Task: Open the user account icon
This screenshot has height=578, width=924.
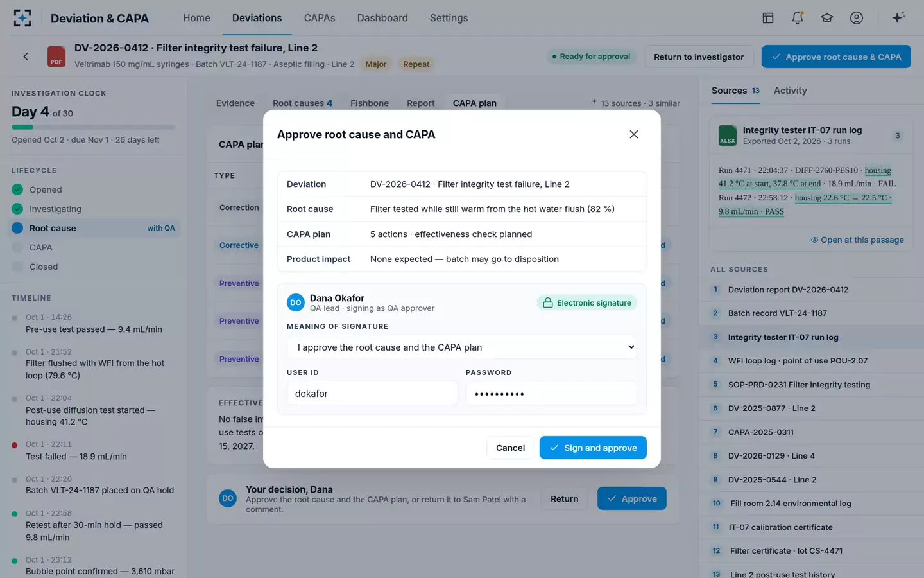Action: pos(857,18)
